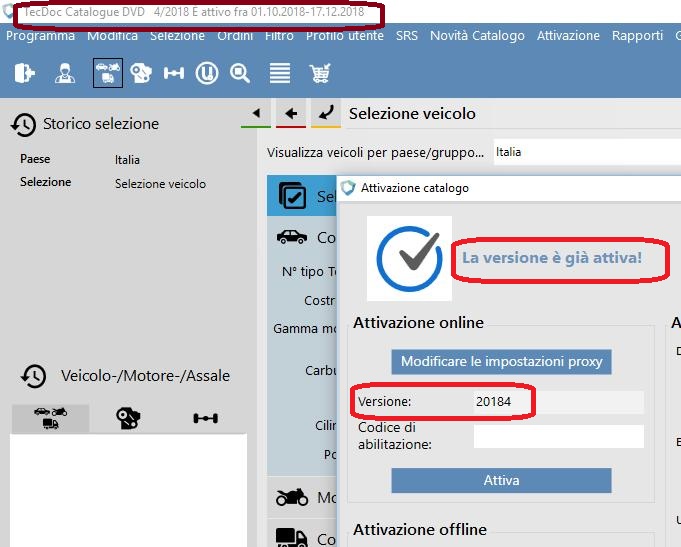681x547 pixels.
Task: Click the truck category icon
Action: pos(292,537)
